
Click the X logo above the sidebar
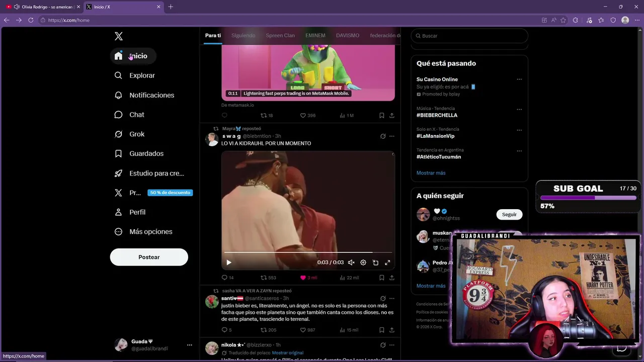point(118,36)
